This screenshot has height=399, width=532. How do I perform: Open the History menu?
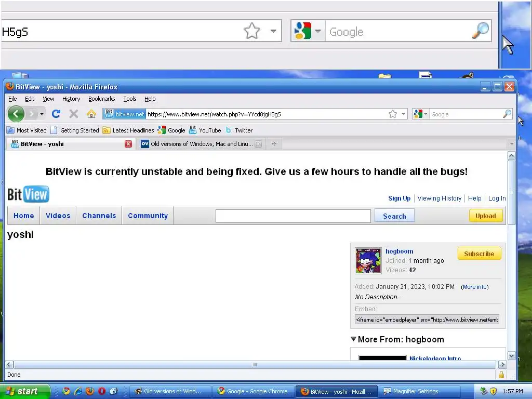71,99
